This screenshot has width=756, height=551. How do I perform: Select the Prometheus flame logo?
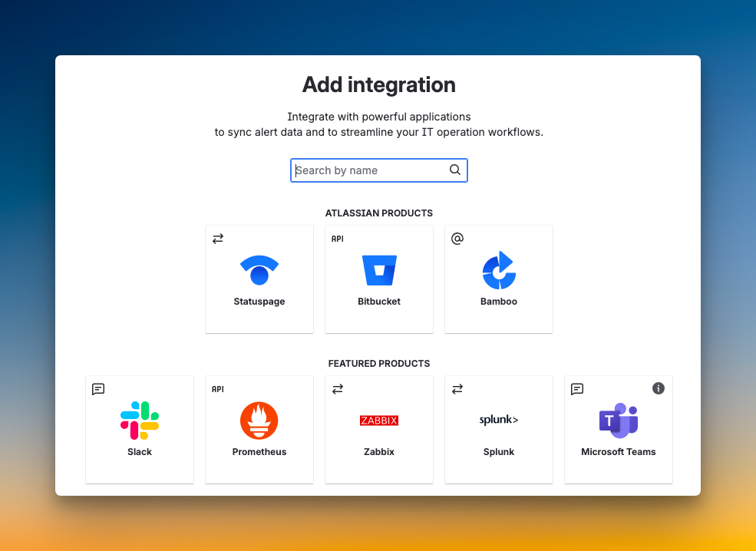coord(259,420)
